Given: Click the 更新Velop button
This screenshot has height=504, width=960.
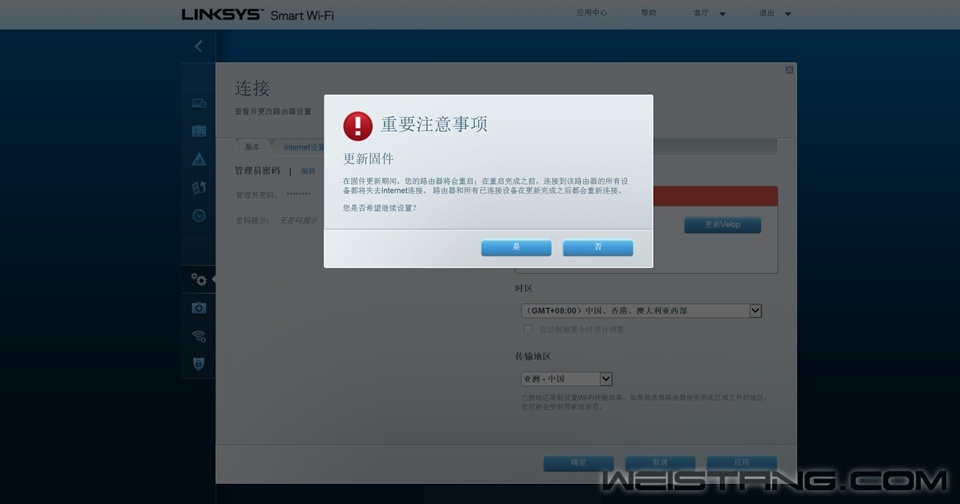Looking at the screenshot, I should click(722, 225).
